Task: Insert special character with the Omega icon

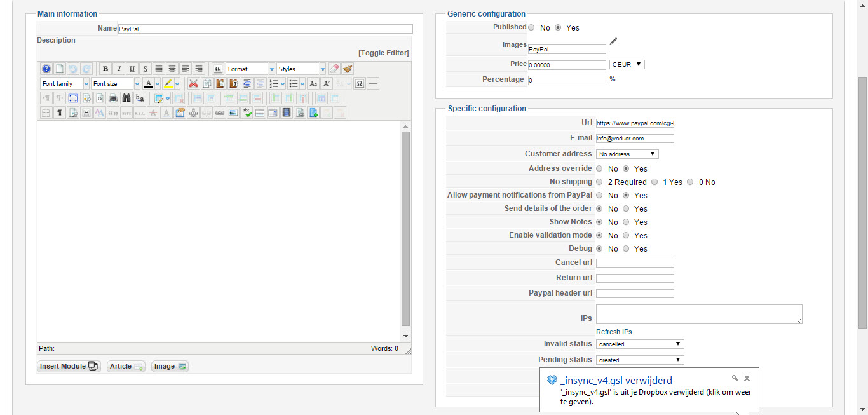Action: tap(360, 83)
